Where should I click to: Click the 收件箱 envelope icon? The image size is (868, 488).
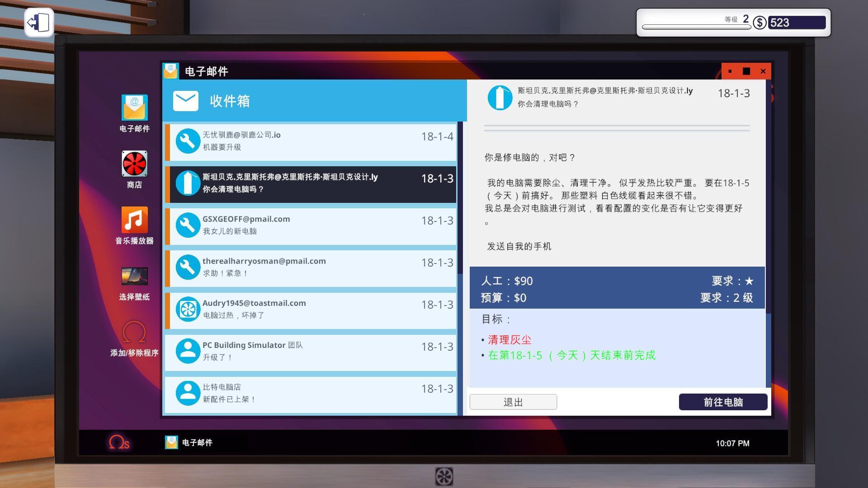185,101
